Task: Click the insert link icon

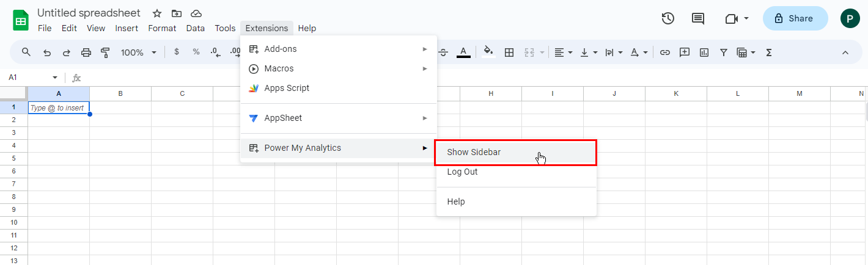Action: click(665, 53)
